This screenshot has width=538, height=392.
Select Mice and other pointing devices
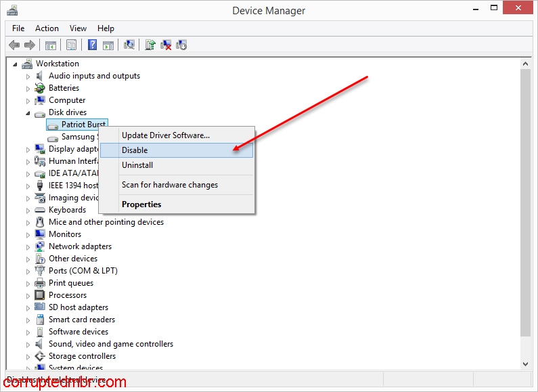point(106,222)
